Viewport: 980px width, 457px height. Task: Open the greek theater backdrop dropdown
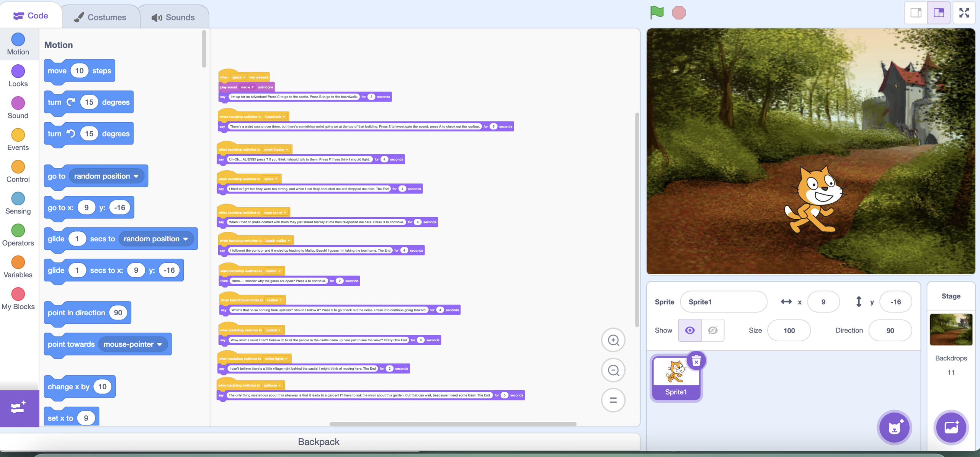pyautogui.click(x=276, y=150)
